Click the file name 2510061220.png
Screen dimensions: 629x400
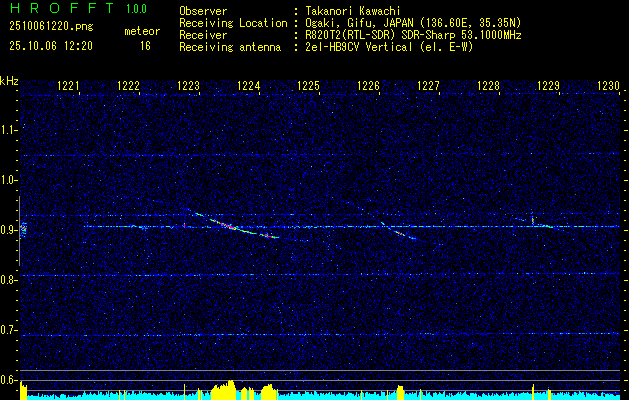[x=51, y=26]
